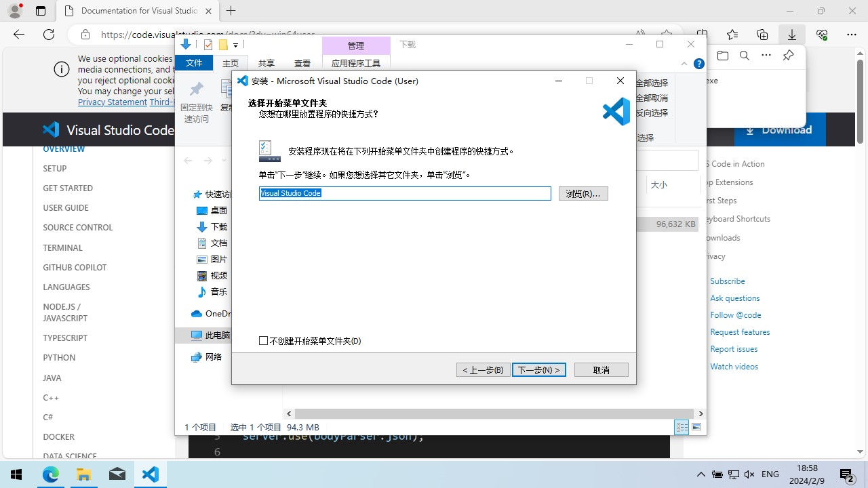This screenshot has height=488, width=868.
Task: Click the new folder icon in Explorer quick access toolbar
Action: [222, 45]
